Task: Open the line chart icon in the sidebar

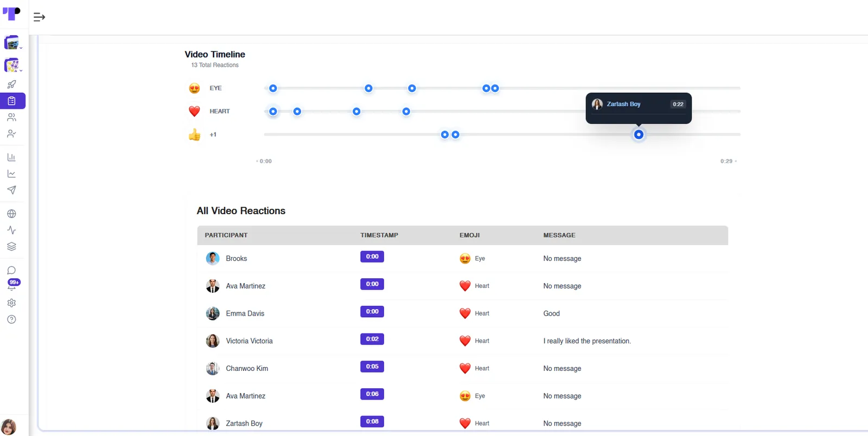Action: pyautogui.click(x=11, y=174)
